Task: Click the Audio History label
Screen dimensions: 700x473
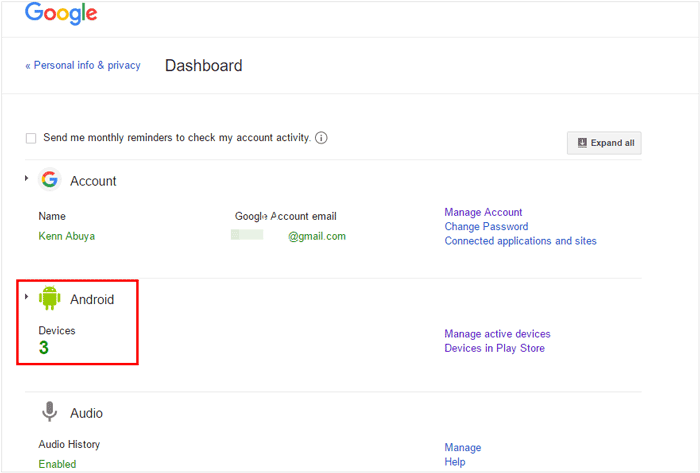Action: [69, 444]
